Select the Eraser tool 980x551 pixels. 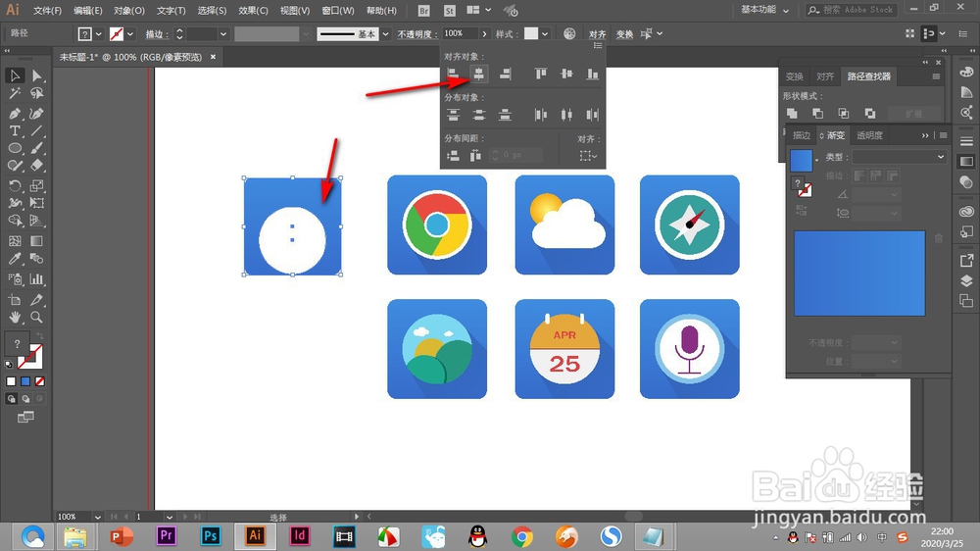point(37,166)
